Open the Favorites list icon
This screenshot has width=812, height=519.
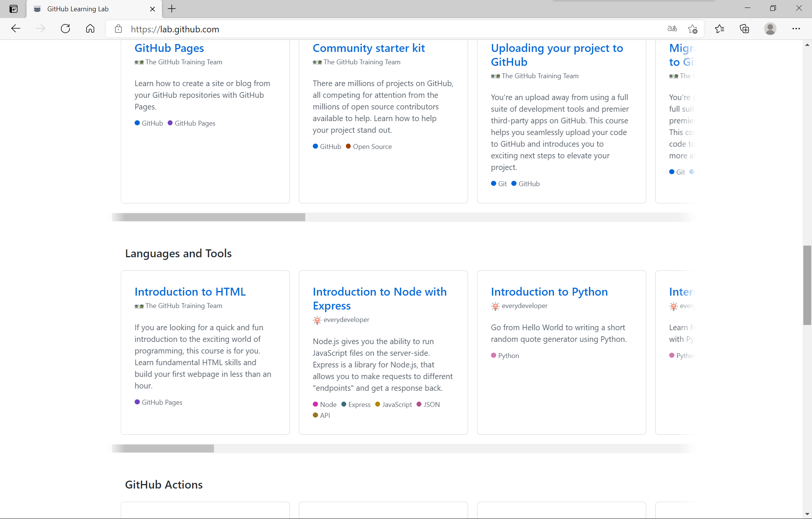tap(720, 29)
